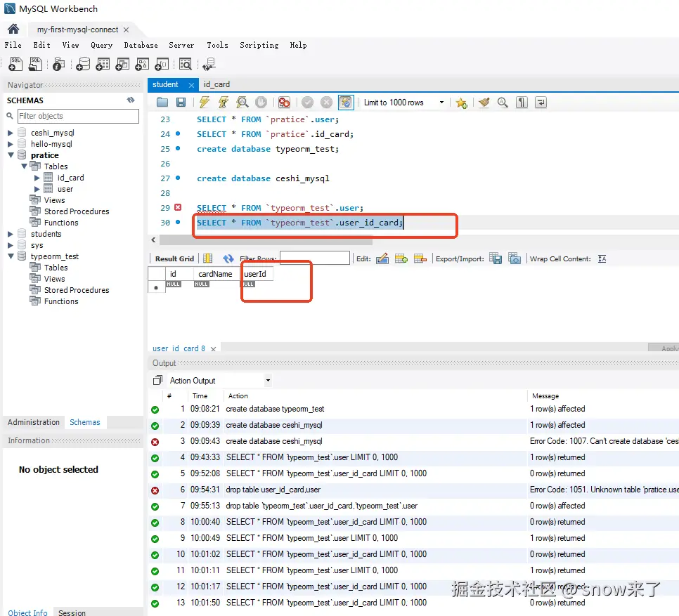Click the Filter objects search field
This screenshot has height=616, width=679.
(78, 116)
